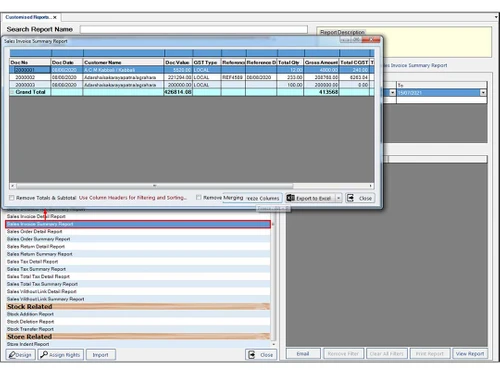The width and height of the screenshot is (500, 375).
Task: Click the left arrow of the horizontal scrollbar
Action: point(13,186)
